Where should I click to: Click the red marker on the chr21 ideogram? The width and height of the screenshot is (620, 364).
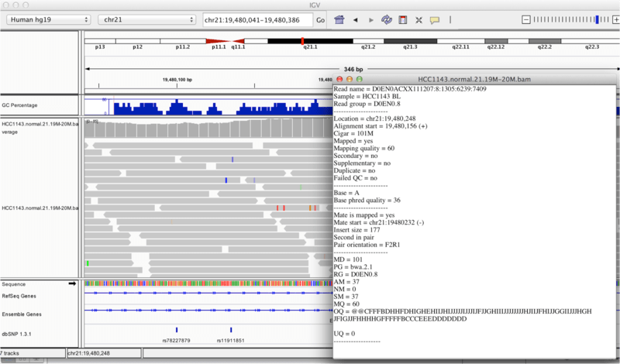pos(302,41)
